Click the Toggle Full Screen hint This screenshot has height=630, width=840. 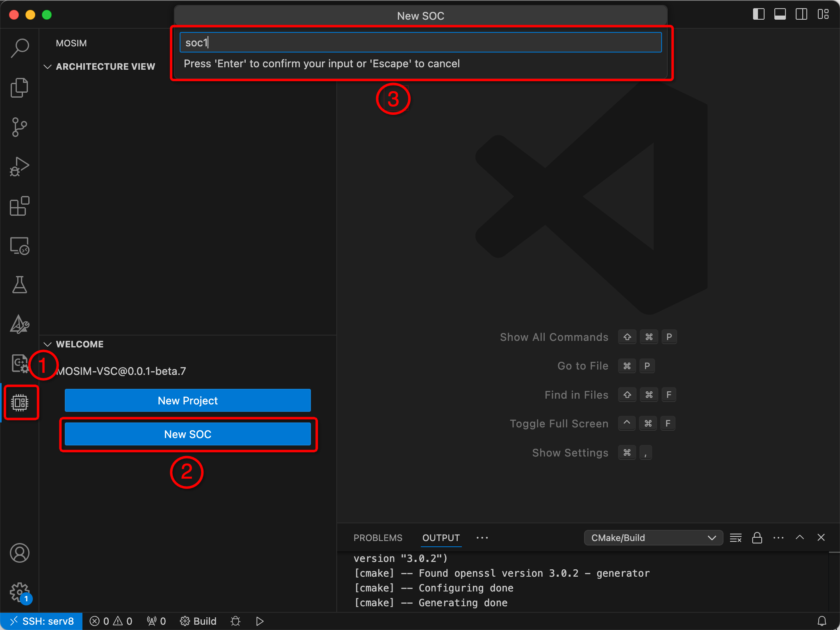point(559,423)
